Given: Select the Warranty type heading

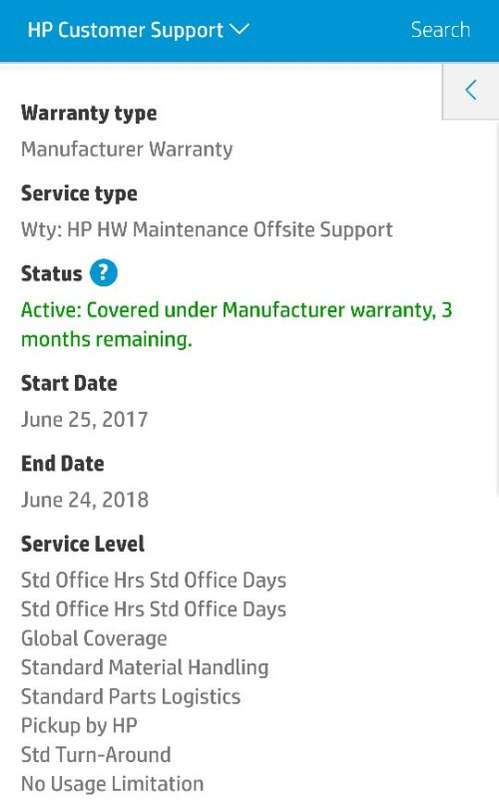Looking at the screenshot, I should click(x=89, y=113).
